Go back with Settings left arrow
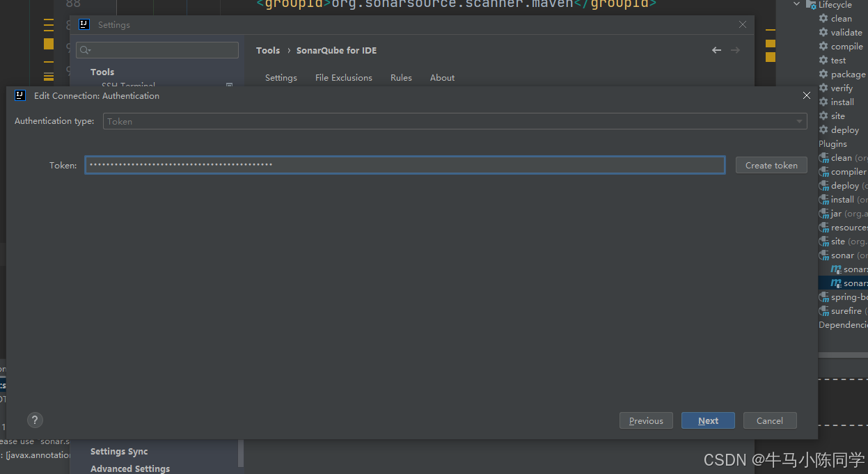The image size is (868, 474). 716,50
